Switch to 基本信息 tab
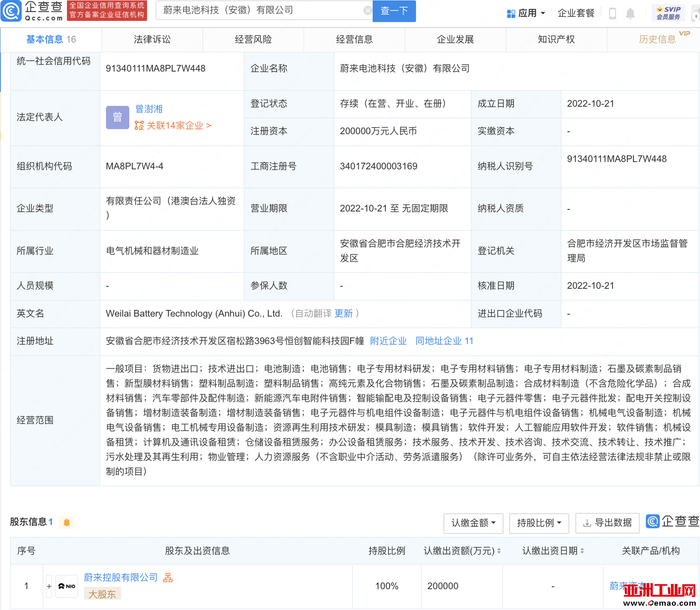 pos(51,39)
